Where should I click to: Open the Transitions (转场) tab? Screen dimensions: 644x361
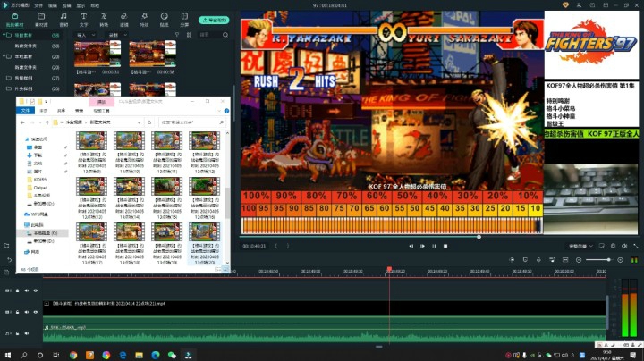point(104,20)
